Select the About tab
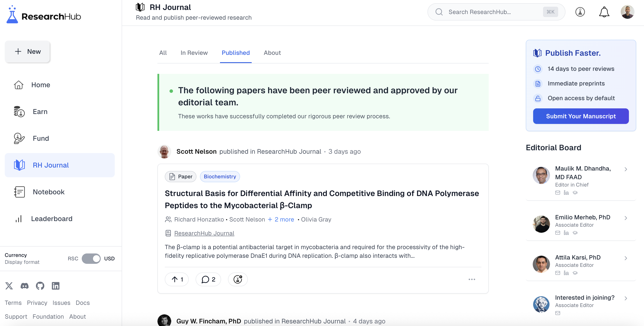This screenshot has width=644, height=326. point(272,53)
